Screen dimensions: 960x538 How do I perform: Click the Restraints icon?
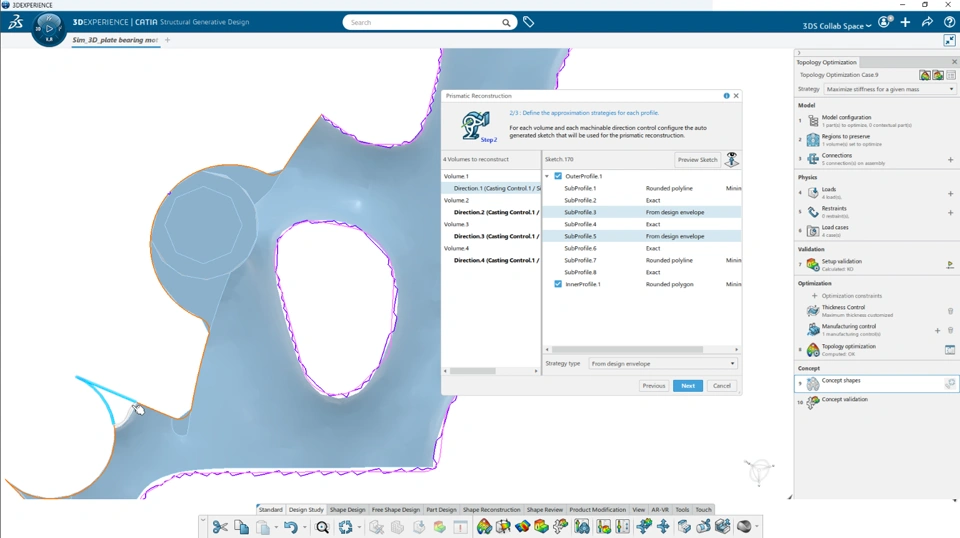(813, 212)
